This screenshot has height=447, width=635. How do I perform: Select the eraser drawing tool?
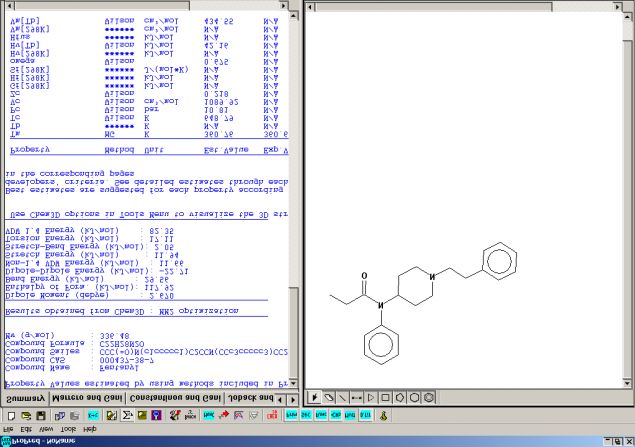click(329, 398)
